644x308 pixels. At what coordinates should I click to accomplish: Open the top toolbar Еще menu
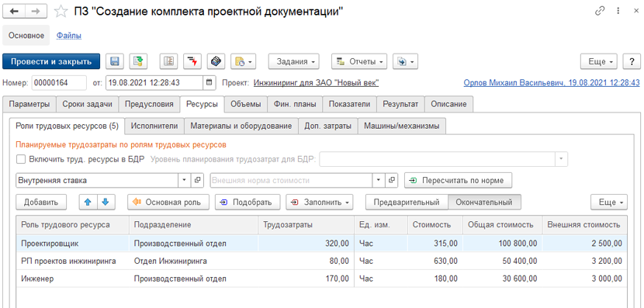(600, 61)
